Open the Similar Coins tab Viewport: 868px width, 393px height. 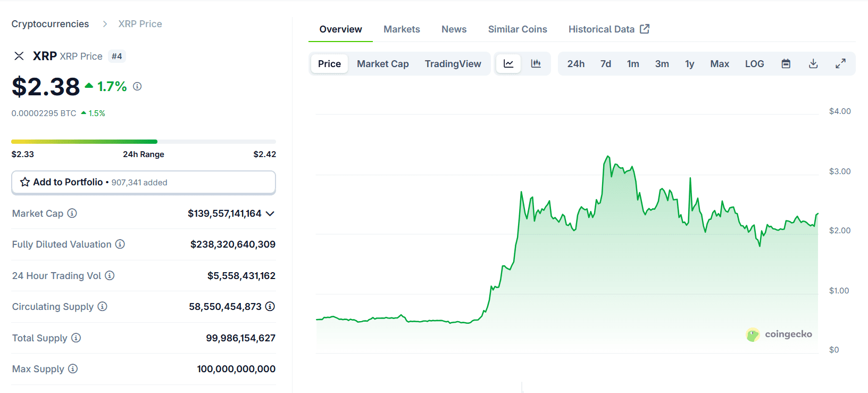click(518, 29)
